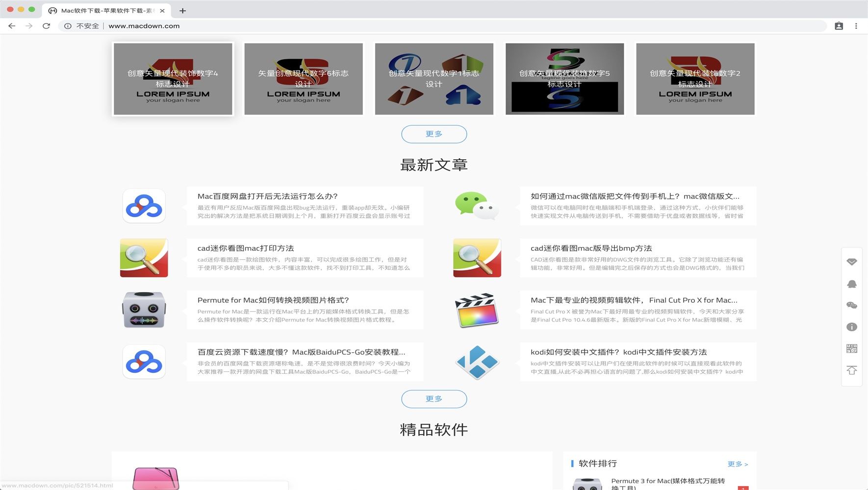
Task: Select the Mac软件下载 browser tab
Action: [x=105, y=10]
